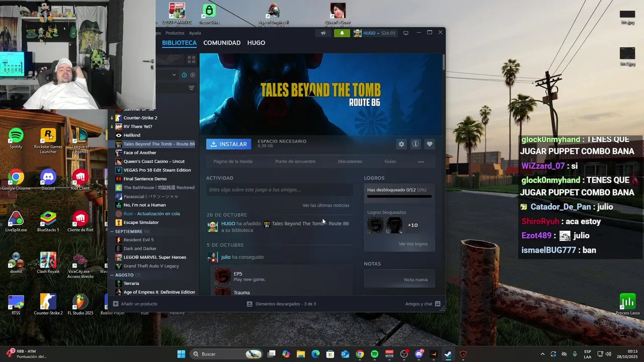Click EP5 achievement thumbnail

(x=223, y=276)
